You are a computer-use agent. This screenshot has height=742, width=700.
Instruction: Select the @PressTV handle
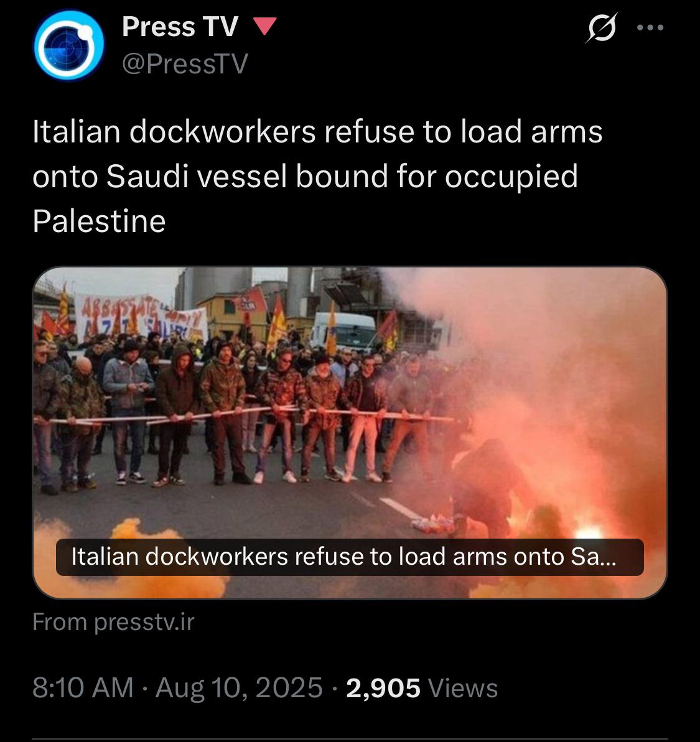tap(185, 63)
